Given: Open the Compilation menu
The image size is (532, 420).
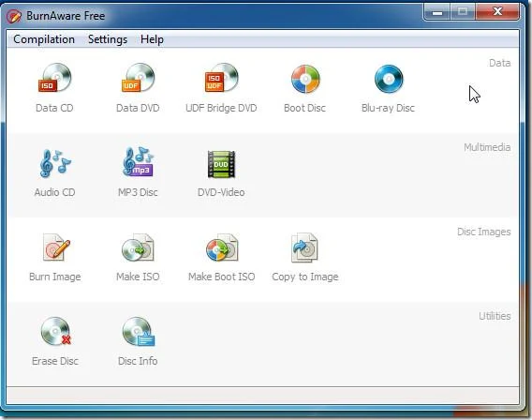Looking at the screenshot, I should point(44,39).
